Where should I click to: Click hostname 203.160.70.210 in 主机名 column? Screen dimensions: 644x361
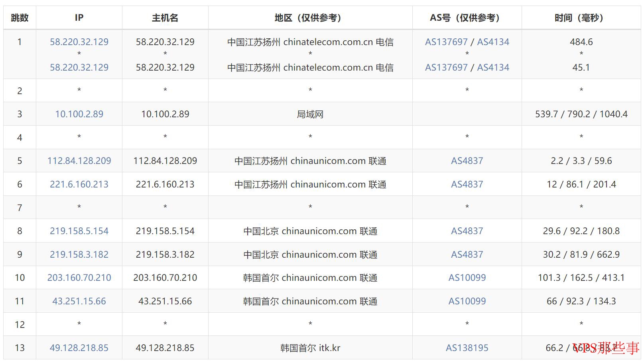click(x=165, y=278)
